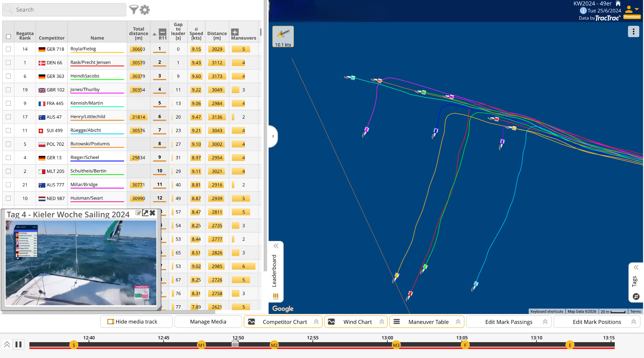The image size is (644, 358).
Task: Click the Hide media track icon
Action: [x=111, y=322]
